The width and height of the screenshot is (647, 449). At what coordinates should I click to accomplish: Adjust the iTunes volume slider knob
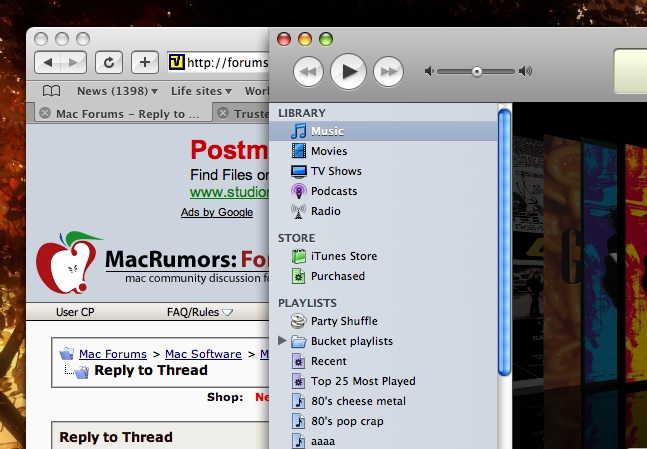477,71
